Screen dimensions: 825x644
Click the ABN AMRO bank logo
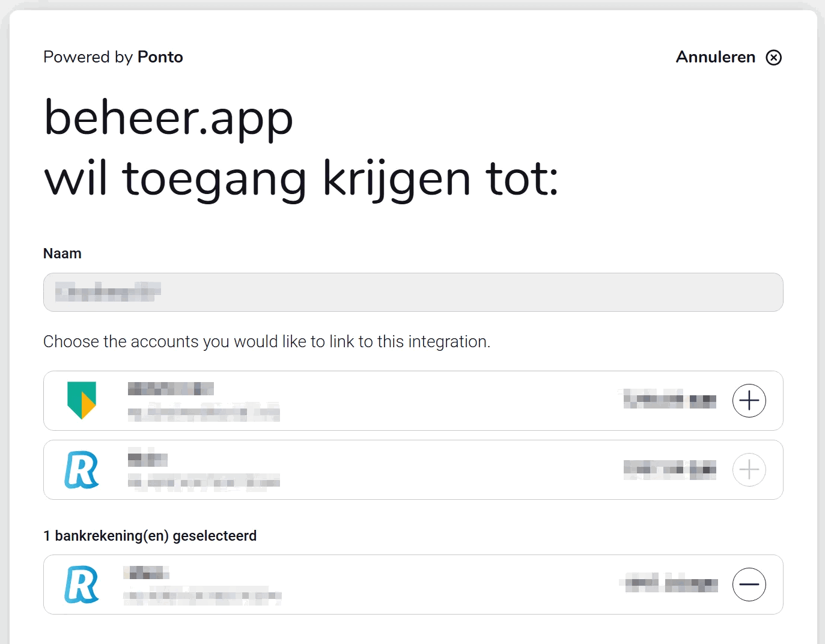tap(81, 400)
